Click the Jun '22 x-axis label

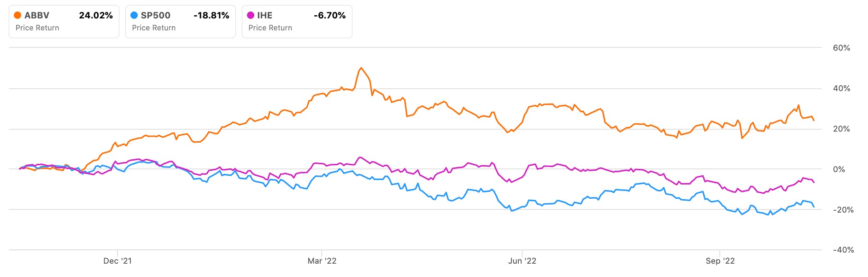(522, 261)
